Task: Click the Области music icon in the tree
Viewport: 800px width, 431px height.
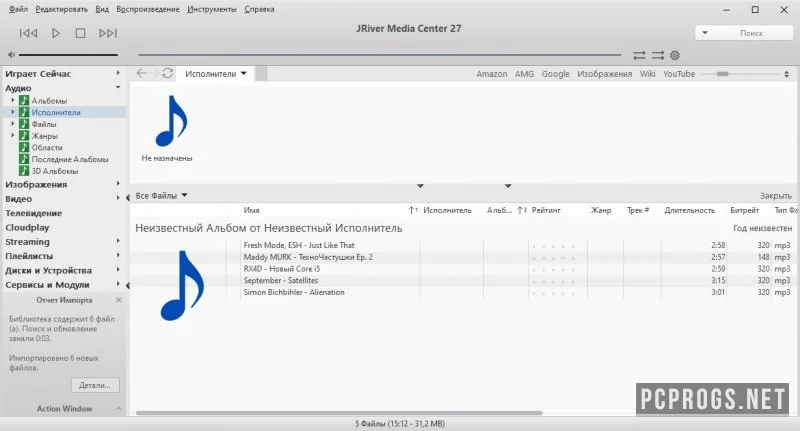Action: 23,147
